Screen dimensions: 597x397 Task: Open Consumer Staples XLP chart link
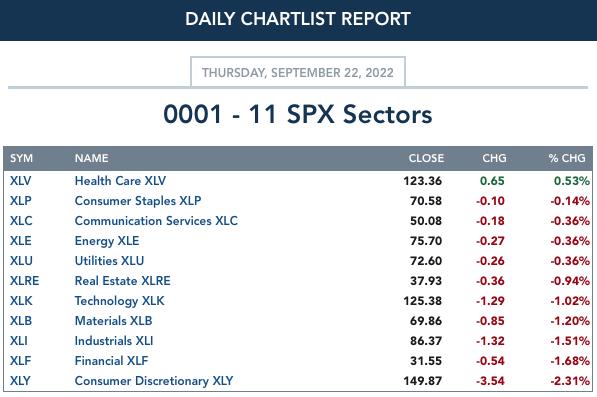pos(138,201)
